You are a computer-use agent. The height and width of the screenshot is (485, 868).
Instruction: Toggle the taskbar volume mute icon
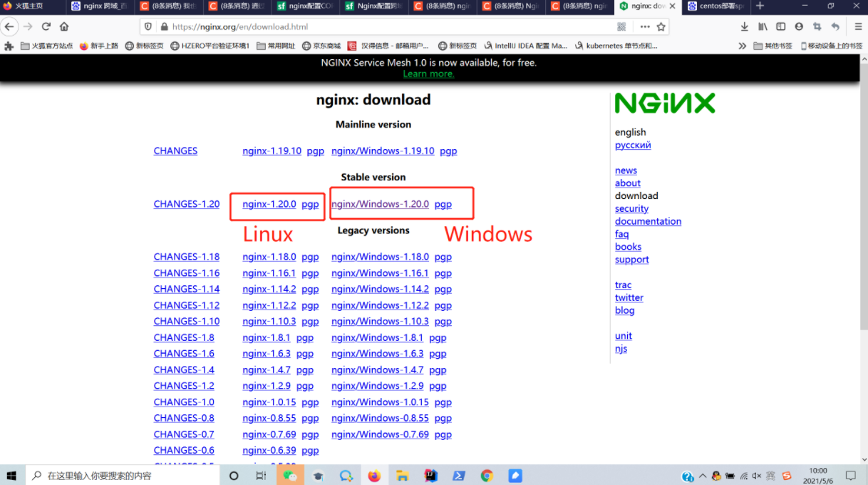756,476
